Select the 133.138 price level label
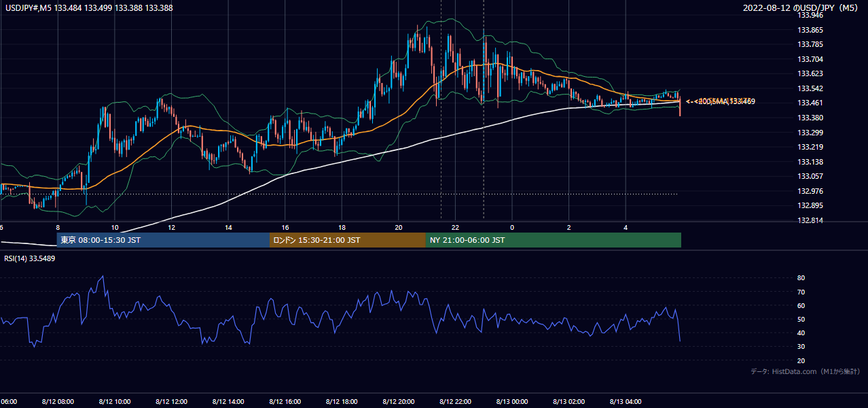868x408 pixels. [811, 162]
